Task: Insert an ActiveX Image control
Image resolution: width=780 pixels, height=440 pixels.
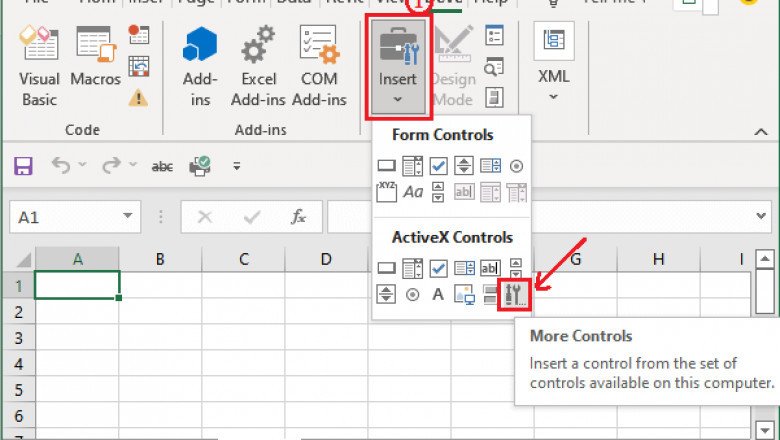Action: tap(464, 294)
